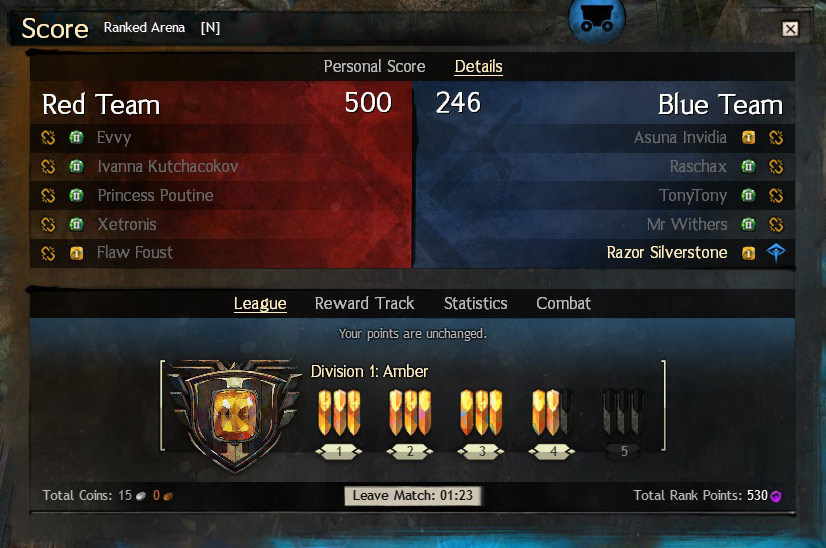The width and height of the screenshot is (826, 548).
Task: Open the Details tab
Action: pyautogui.click(x=478, y=66)
